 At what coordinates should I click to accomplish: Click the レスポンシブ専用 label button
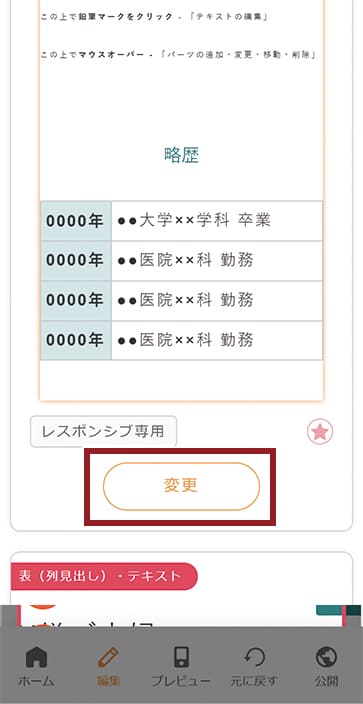pyautogui.click(x=103, y=431)
